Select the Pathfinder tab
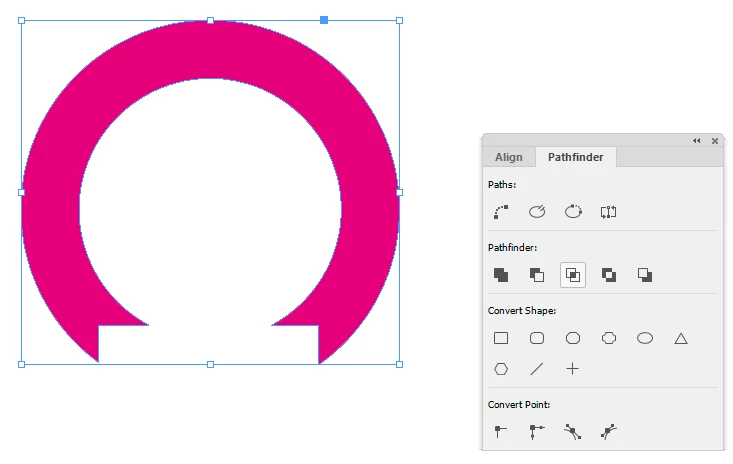This screenshot has height=464, width=733. coord(575,157)
